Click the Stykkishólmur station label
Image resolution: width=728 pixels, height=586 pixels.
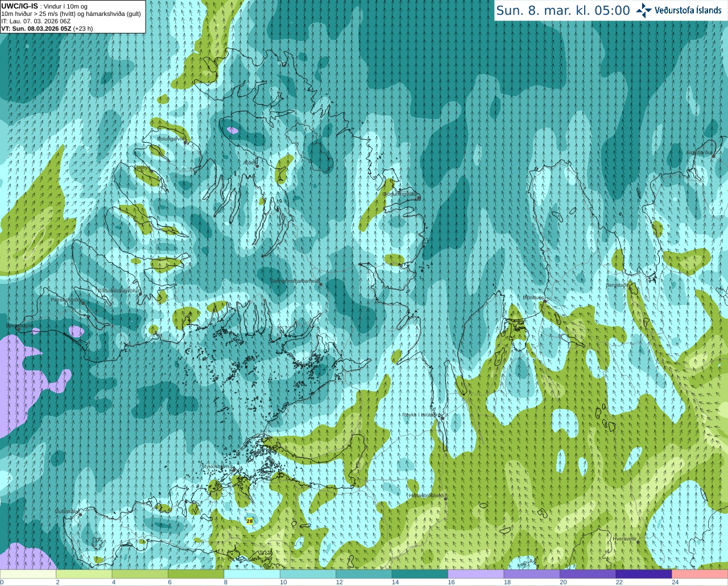coord(217,467)
